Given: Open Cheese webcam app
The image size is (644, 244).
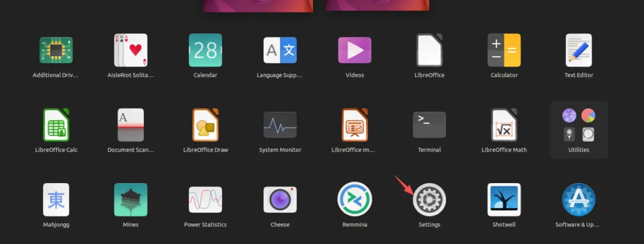Looking at the screenshot, I should pyautogui.click(x=280, y=200).
